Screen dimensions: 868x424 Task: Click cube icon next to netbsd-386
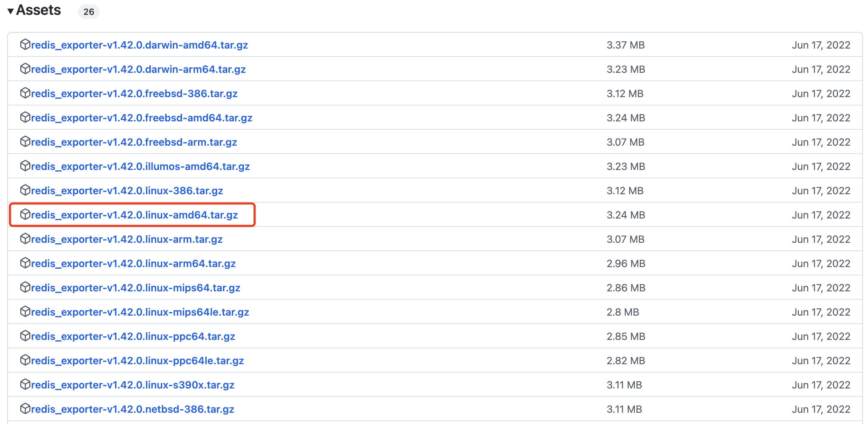tap(25, 408)
